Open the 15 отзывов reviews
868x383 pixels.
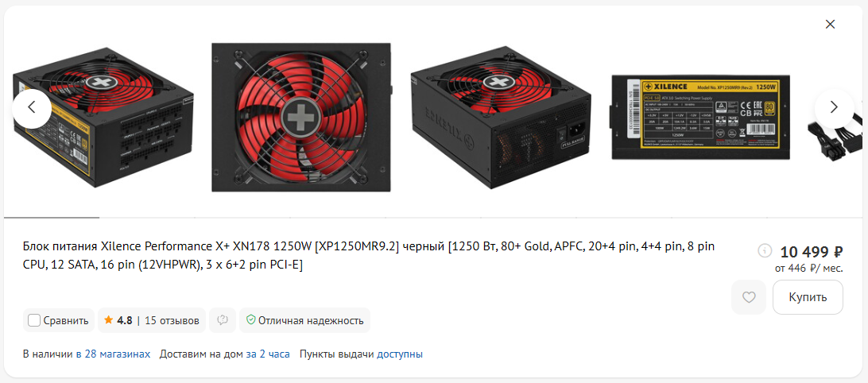[172, 320]
